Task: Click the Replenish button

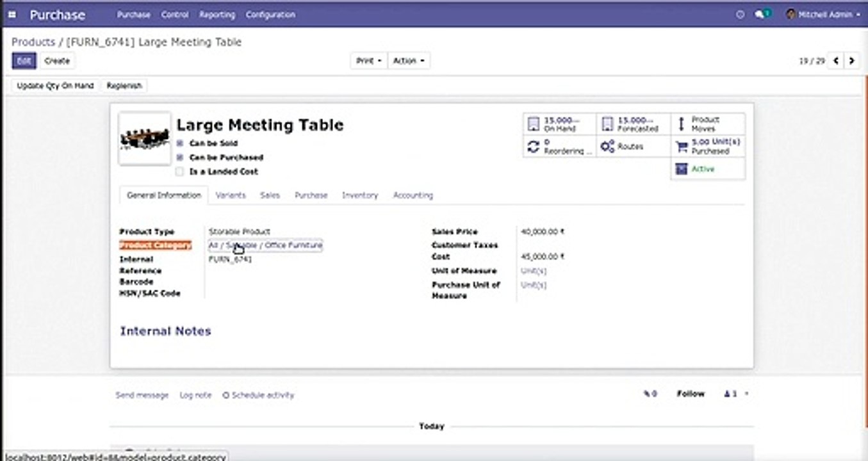Action: tap(124, 85)
